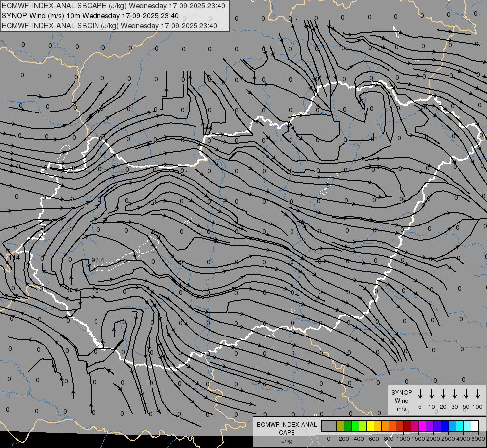
Task: Click the 1000 tick label in the CAPE legend
Action: 403,439
